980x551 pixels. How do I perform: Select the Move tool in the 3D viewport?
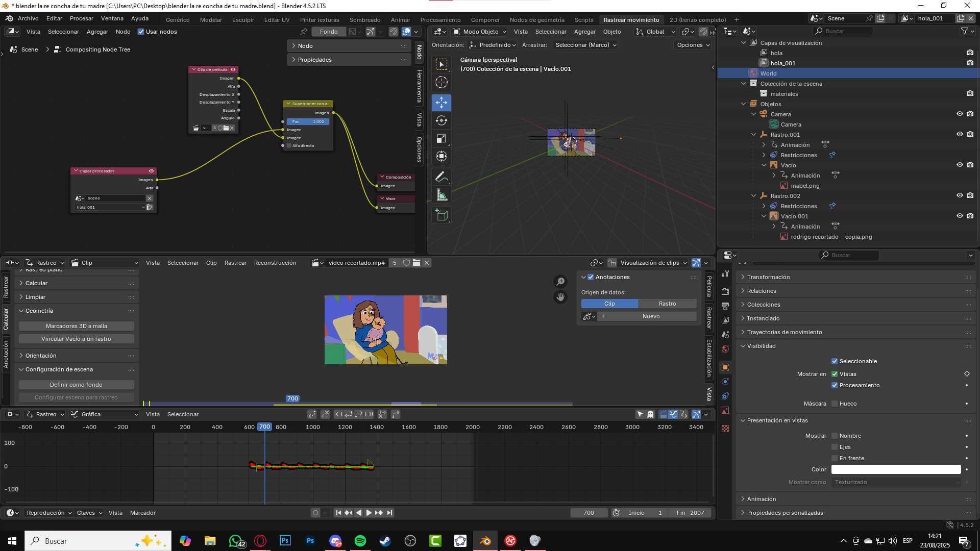click(x=442, y=103)
